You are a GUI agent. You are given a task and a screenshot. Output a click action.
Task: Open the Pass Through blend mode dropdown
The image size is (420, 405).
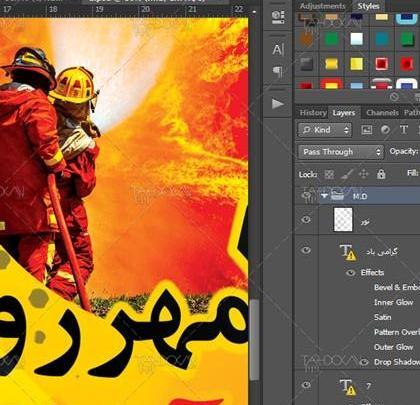pyautogui.click(x=341, y=152)
